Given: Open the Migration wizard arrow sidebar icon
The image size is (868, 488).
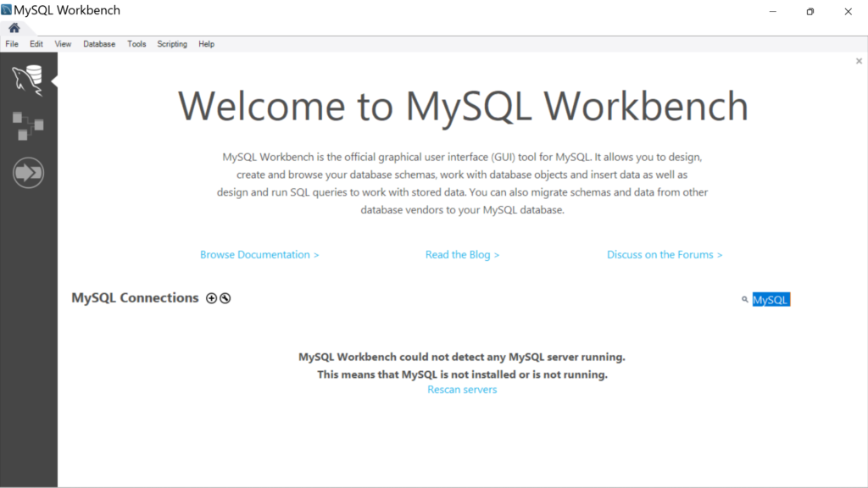Looking at the screenshot, I should click(x=28, y=173).
